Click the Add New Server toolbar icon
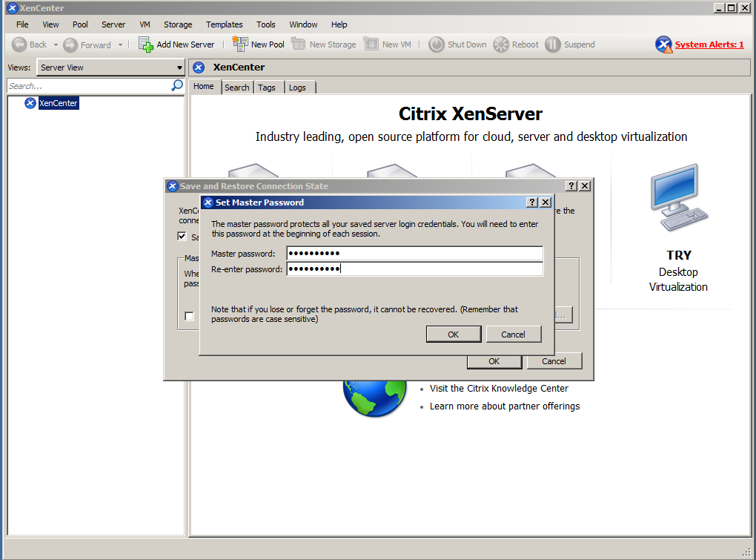This screenshot has width=756, height=560. tap(146, 45)
